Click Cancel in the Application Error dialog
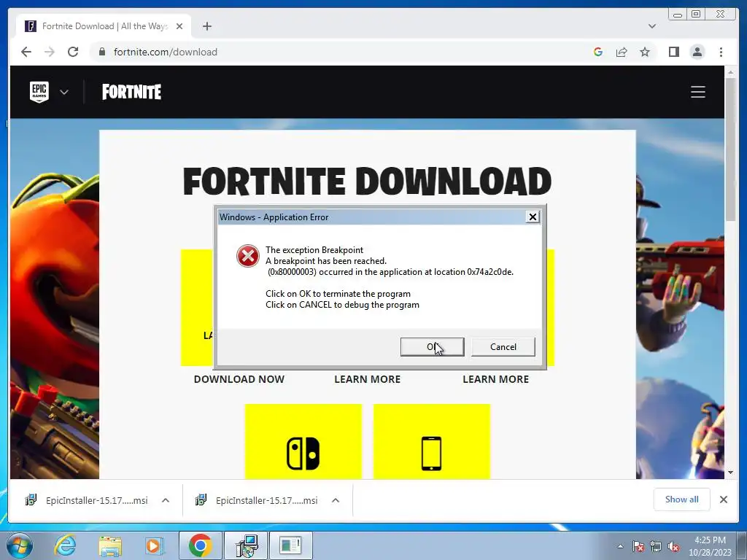Image resolution: width=747 pixels, height=560 pixels. 503,346
